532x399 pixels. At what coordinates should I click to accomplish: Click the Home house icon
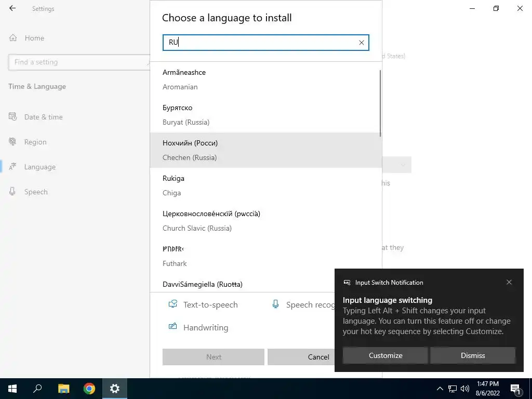point(13,38)
